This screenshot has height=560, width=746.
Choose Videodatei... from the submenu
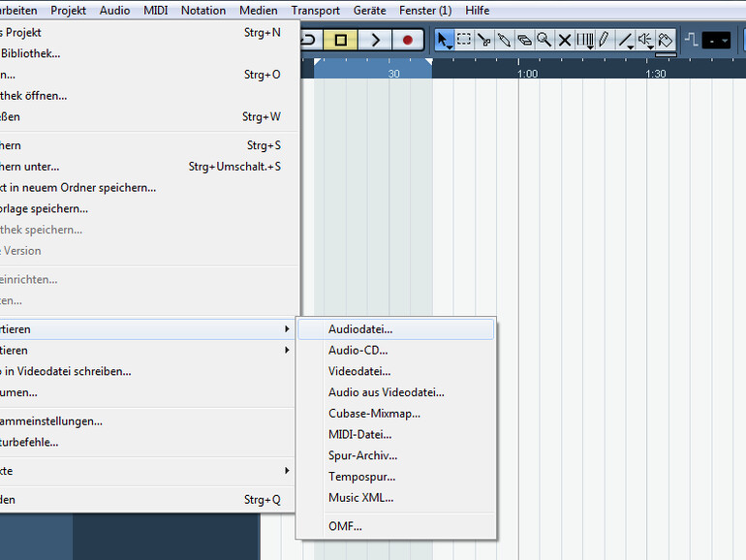click(396, 371)
